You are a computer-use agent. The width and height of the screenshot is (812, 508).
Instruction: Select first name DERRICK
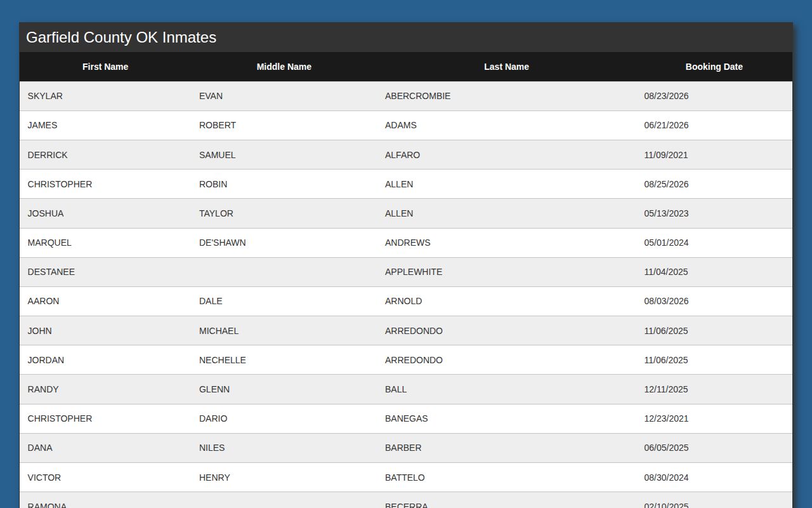tap(48, 155)
